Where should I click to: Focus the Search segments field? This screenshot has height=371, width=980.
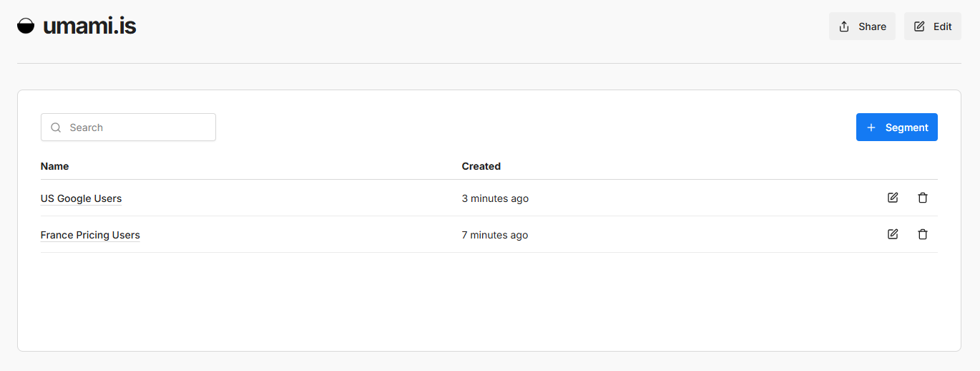[x=136, y=127]
